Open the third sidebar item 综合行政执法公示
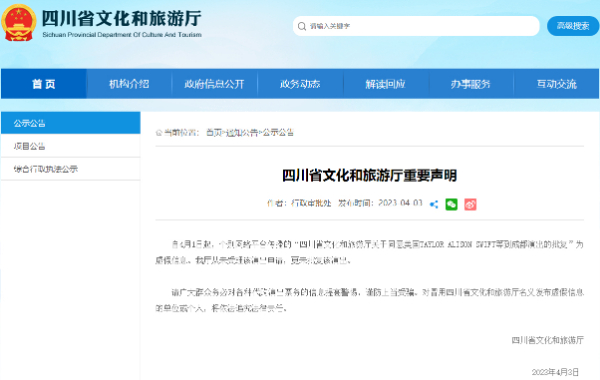 pyautogui.click(x=71, y=169)
